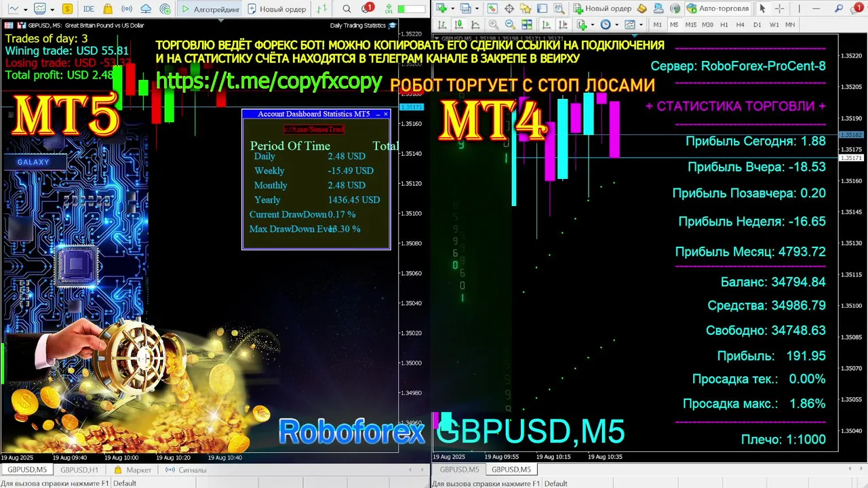Click the MT4 signals radar icon
This screenshot has width=868, height=488.
click(x=675, y=9)
